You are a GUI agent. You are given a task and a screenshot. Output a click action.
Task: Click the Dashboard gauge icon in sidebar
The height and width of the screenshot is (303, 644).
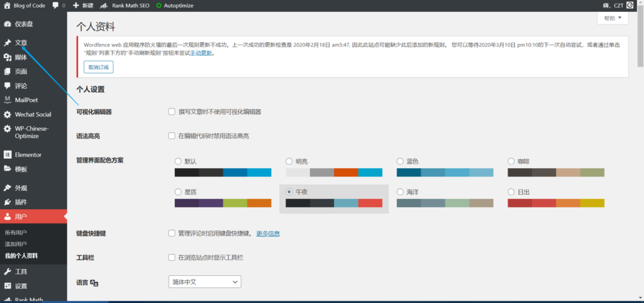coord(8,24)
